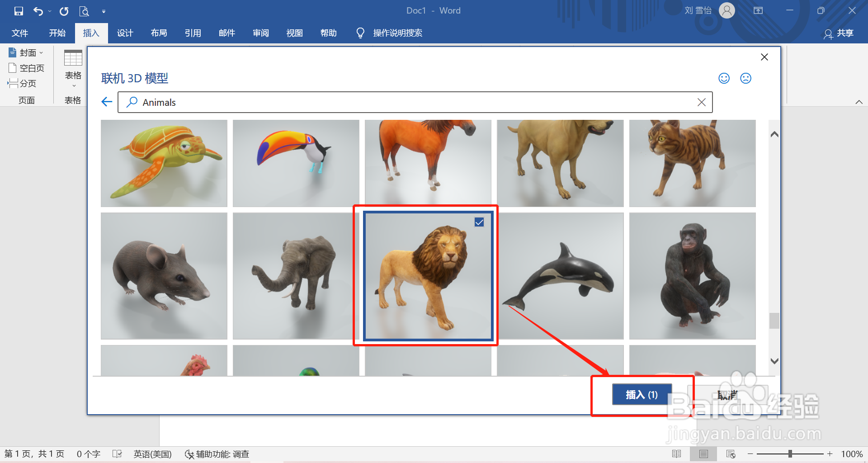This screenshot has height=463, width=868.
Task: Click the 插入 (1) button to insert the model
Action: point(642,394)
